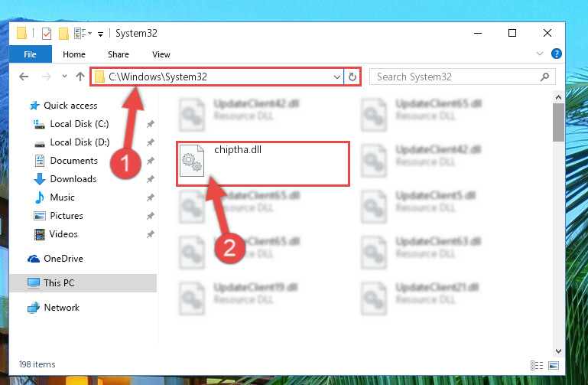Expand the ribbon with the chevron
588x385 pixels.
540,54
